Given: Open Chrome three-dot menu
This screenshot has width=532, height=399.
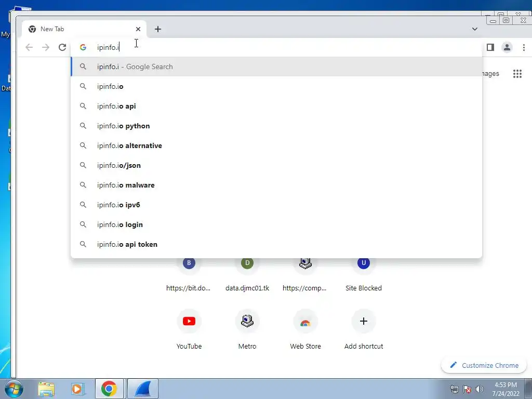Looking at the screenshot, I should [524, 47].
